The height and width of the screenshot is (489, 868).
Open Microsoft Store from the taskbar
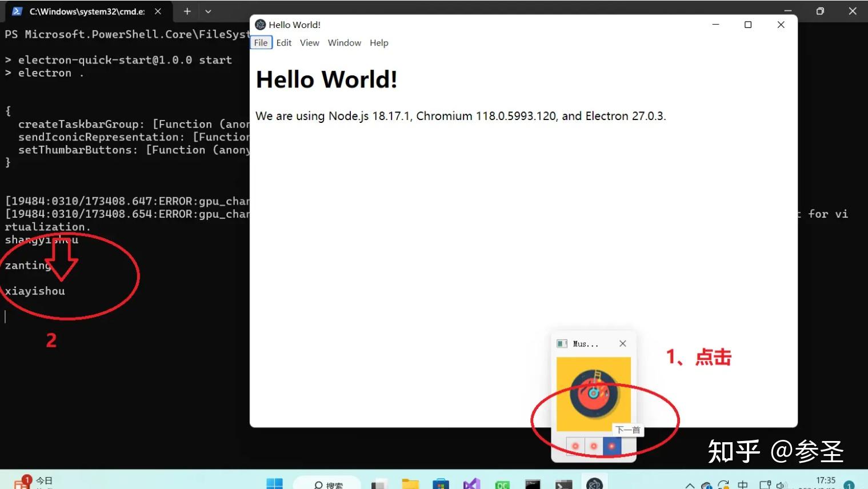coord(440,483)
